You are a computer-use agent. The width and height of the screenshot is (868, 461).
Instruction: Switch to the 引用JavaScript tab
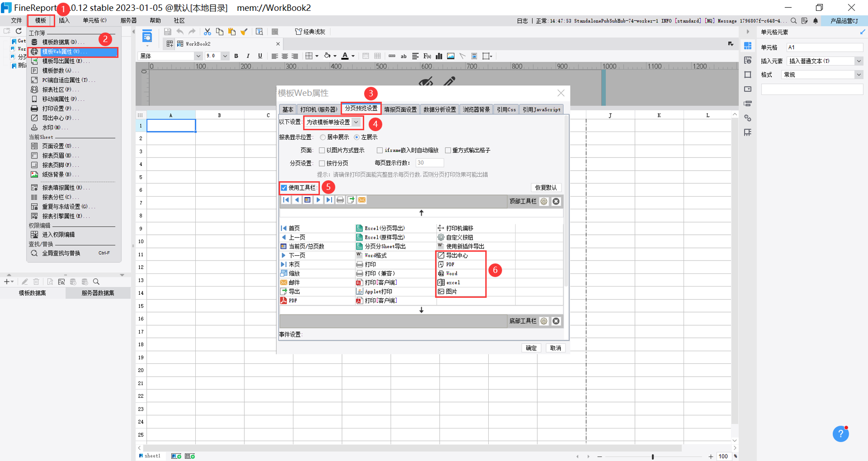coord(542,109)
